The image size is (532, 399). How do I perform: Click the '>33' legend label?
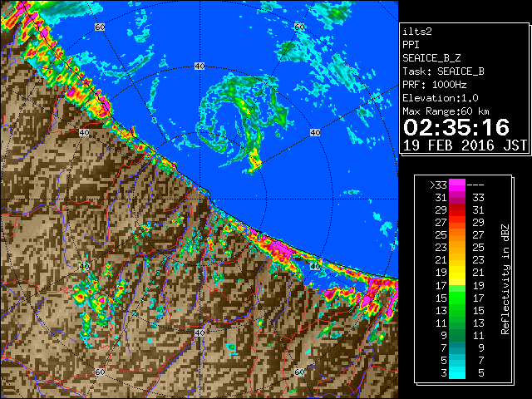coord(438,185)
